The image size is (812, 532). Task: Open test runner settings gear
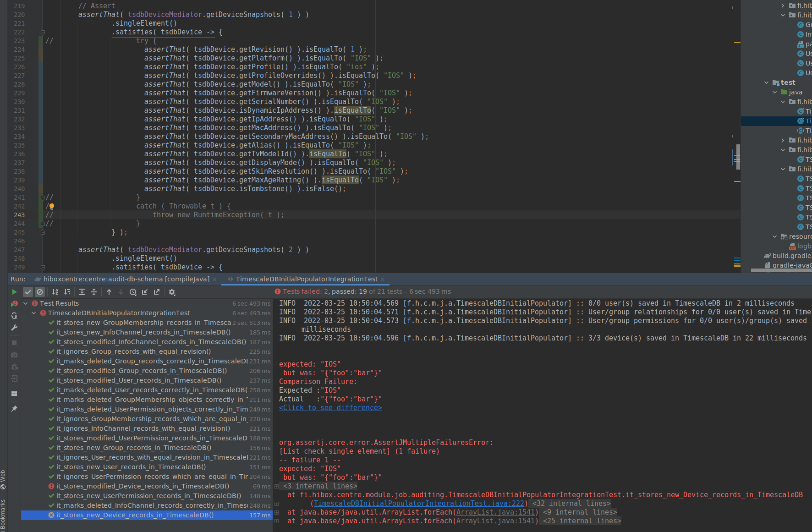coord(172,292)
